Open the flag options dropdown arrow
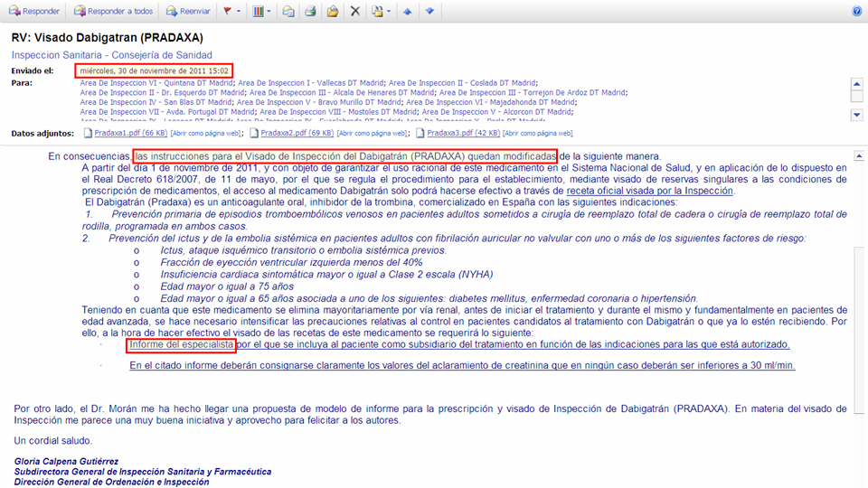The width and height of the screenshot is (868, 488). click(239, 11)
